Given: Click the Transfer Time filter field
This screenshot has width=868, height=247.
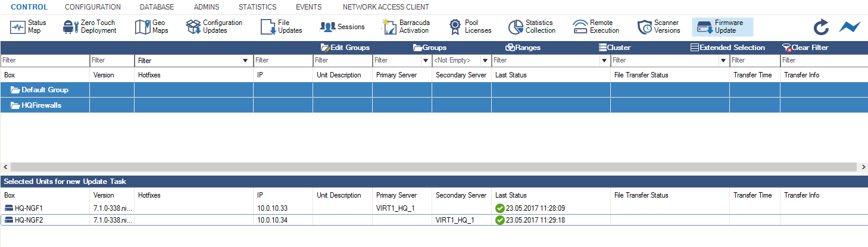Looking at the screenshot, I should point(755,61).
